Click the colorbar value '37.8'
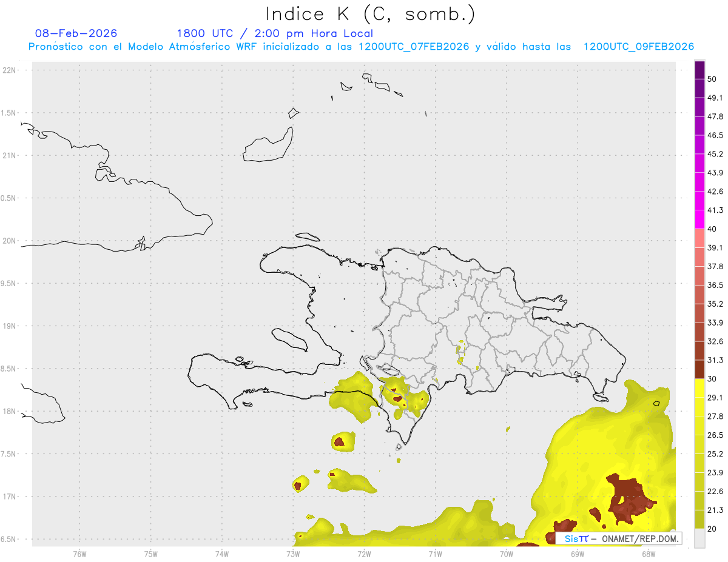728x562 pixels. coord(715,266)
